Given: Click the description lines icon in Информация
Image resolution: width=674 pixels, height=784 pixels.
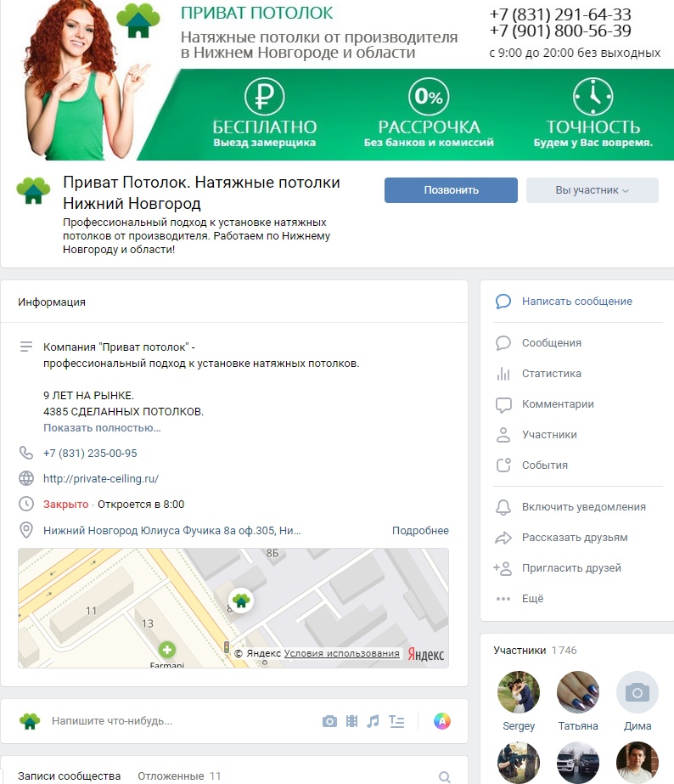Looking at the screenshot, I should [x=26, y=347].
